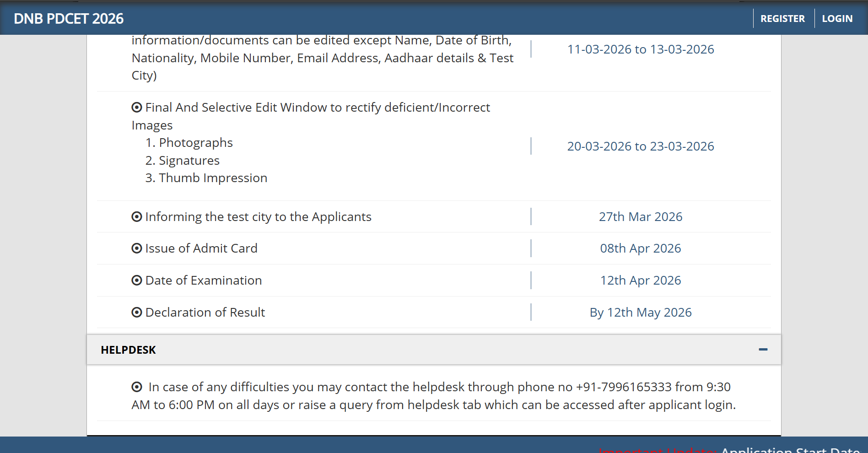
Task: Click the helpdesk phone number text
Action: click(624, 387)
